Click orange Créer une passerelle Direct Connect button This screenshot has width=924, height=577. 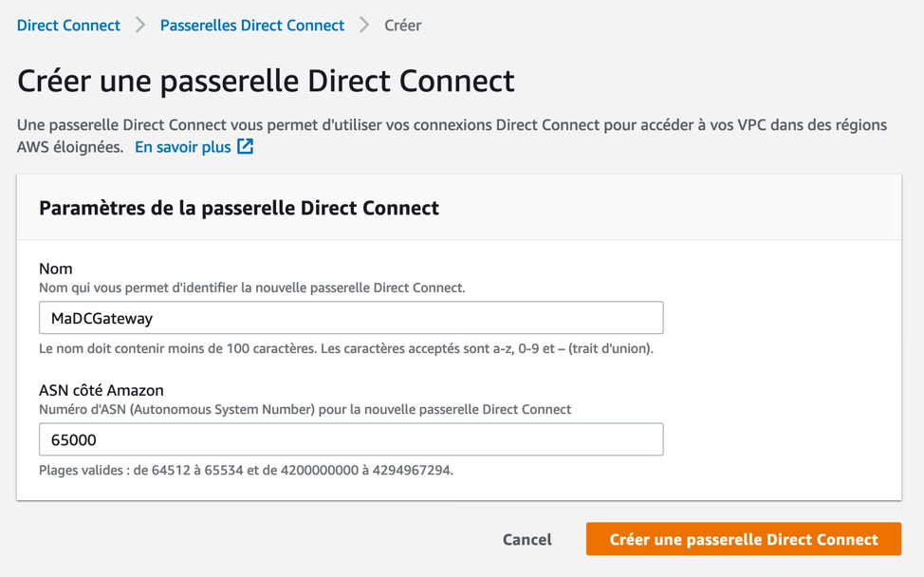click(743, 539)
